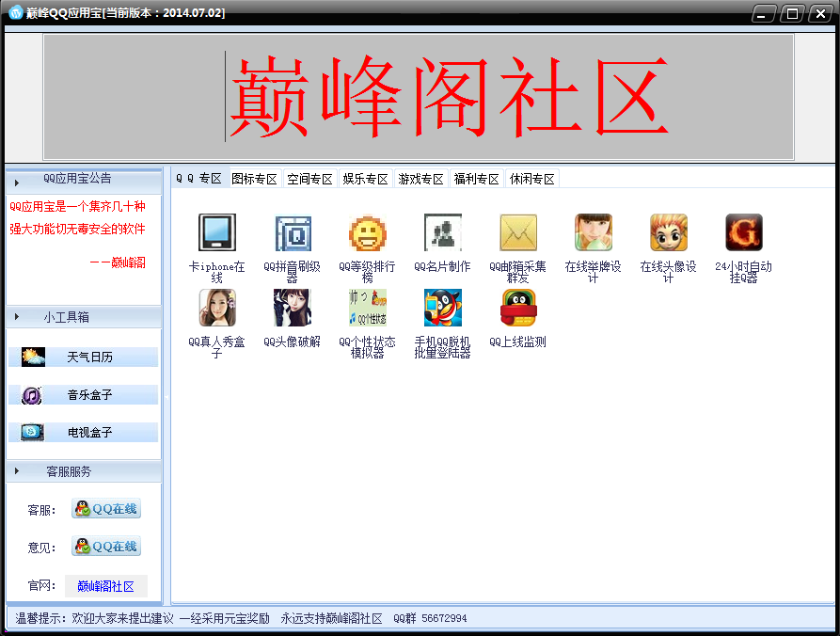
Task: Open the QQ头像破解 icon
Action: 293,308
